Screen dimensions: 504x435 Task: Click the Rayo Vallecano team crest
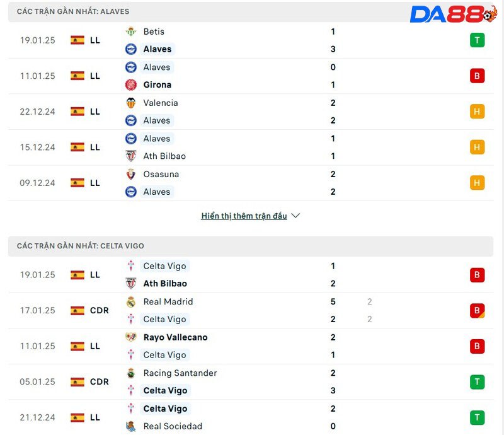click(131, 337)
